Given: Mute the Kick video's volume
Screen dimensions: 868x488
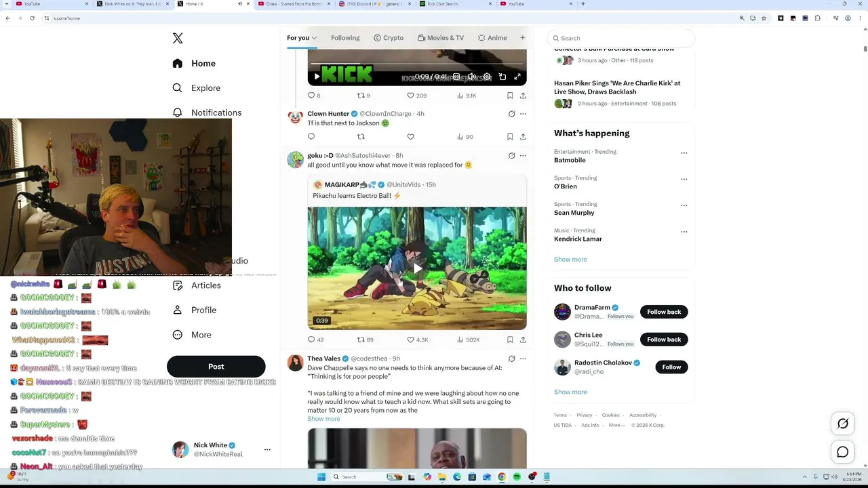Looking at the screenshot, I should 472,77.
